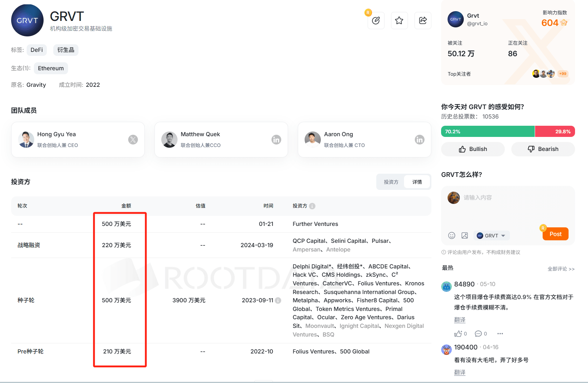This screenshot has width=588, height=383.
Task: Open Hong Gyu Yea's X profile icon
Action: 133,139
